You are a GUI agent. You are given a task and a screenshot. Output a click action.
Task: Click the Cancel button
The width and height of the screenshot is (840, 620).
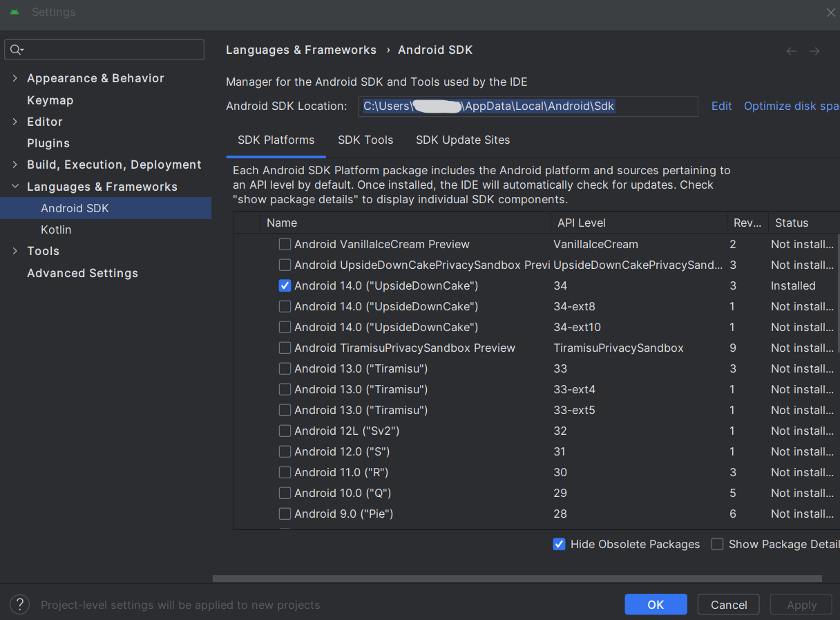[x=729, y=605]
